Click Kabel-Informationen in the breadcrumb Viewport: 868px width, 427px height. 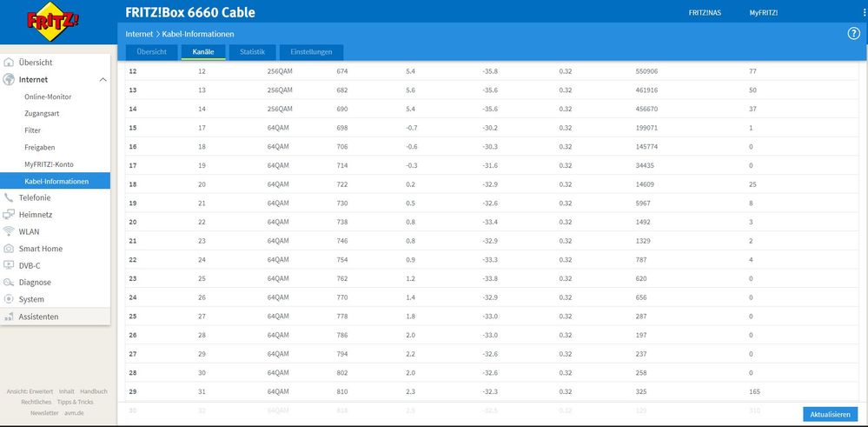pos(198,34)
